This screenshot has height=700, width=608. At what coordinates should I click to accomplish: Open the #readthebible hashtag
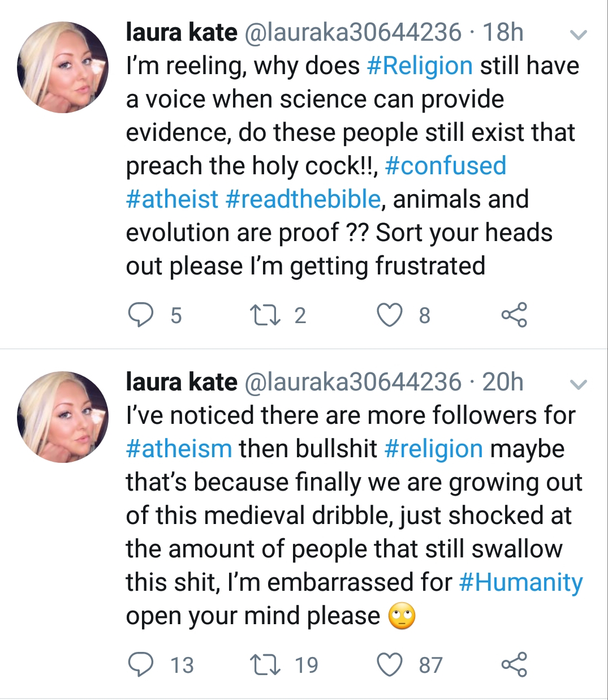(x=303, y=199)
